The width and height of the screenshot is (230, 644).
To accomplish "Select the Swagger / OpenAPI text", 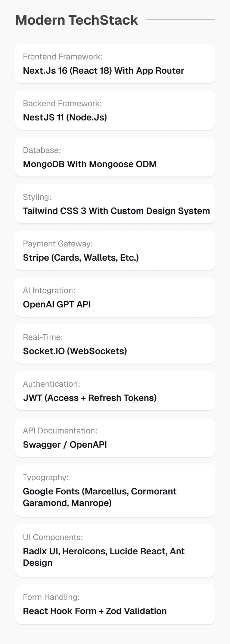I will pyautogui.click(x=65, y=445).
